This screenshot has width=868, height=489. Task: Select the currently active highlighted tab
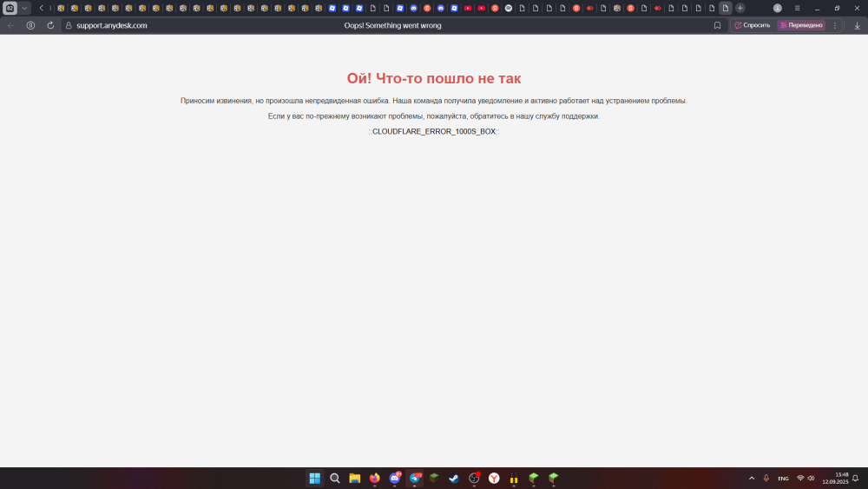(725, 9)
